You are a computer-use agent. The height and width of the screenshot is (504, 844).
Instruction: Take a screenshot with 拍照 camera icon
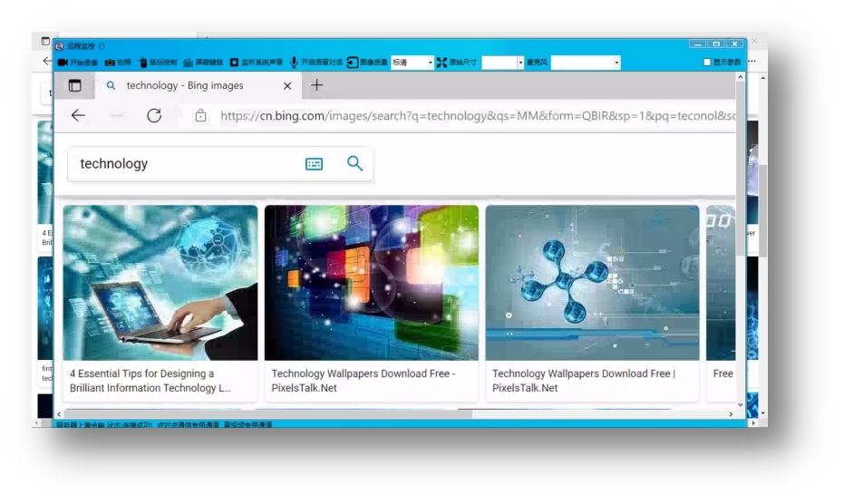[x=110, y=63]
